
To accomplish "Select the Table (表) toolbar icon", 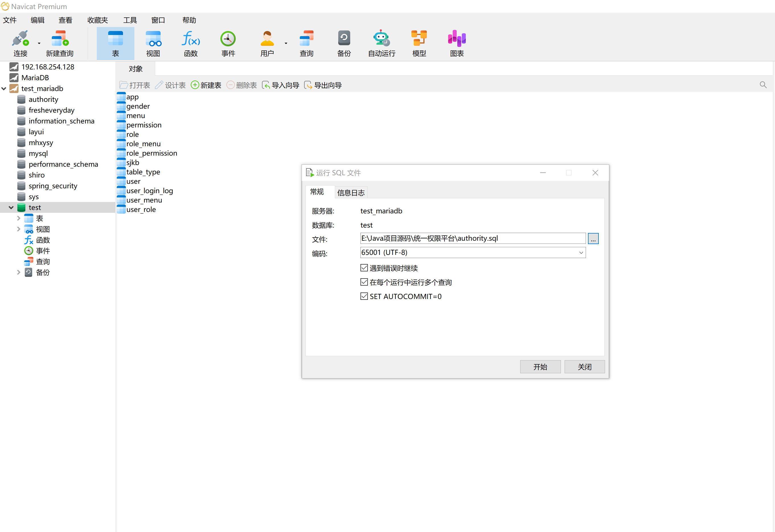I will click(x=115, y=43).
